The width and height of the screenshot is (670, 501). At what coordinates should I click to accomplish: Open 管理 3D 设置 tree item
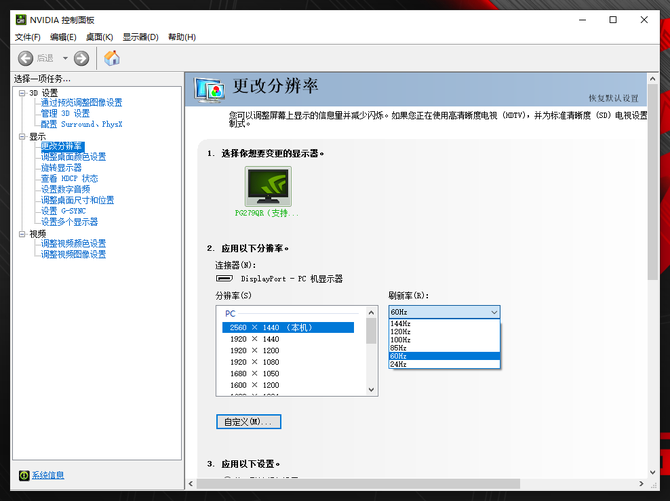point(65,113)
